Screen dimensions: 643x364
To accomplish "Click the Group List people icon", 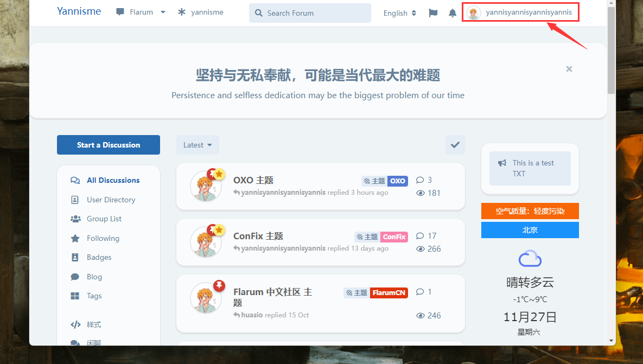I will [75, 219].
